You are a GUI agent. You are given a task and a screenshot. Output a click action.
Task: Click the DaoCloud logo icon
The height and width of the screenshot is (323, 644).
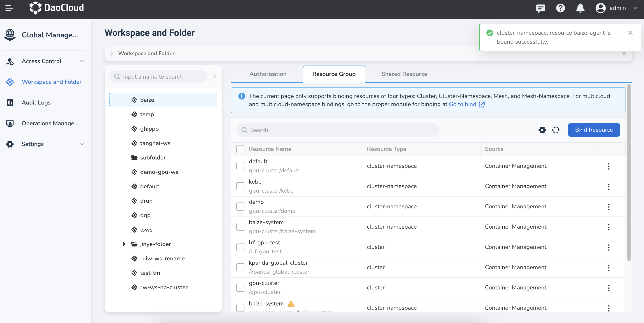35,8
